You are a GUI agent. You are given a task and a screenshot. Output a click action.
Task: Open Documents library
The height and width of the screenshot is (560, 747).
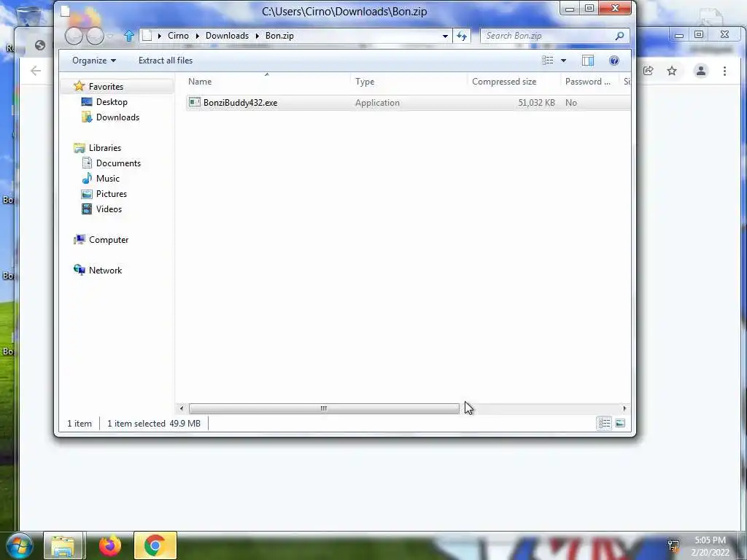coord(118,163)
